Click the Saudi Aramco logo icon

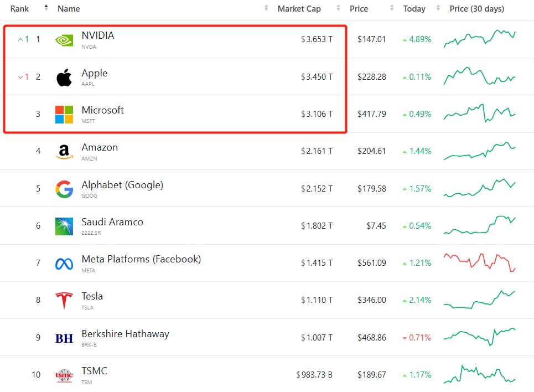point(64,226)
